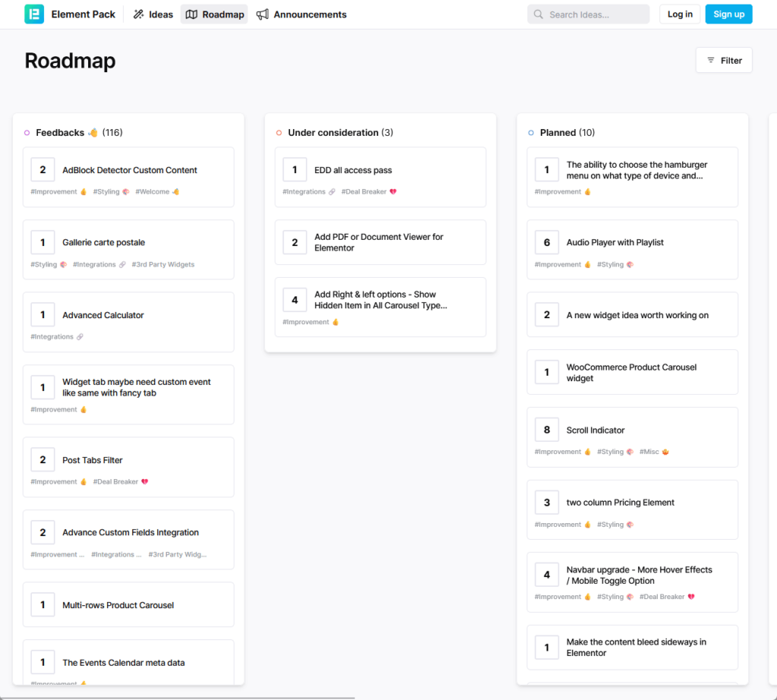Click #Deal Breaker tag on Post Tabs Filter
777x700 pixels.
point(121,482)
